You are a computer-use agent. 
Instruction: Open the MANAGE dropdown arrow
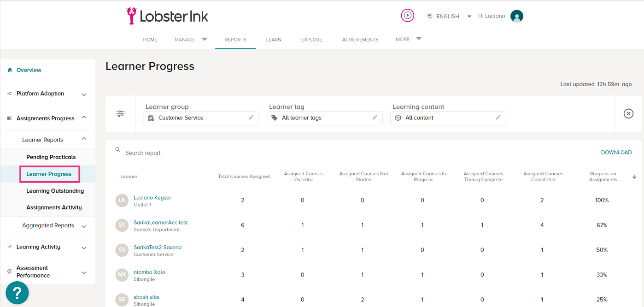pyautogui.click(x=205, y=39)
